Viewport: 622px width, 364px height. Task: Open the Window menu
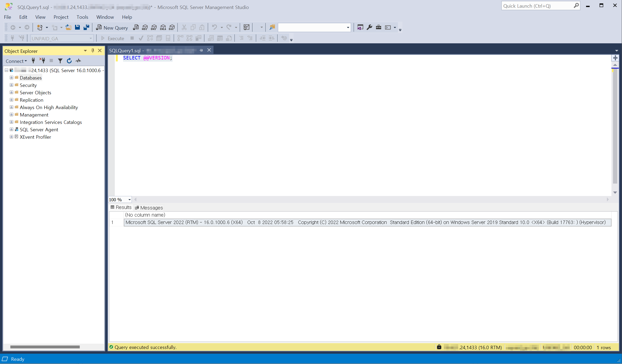(x=105, y=17)
